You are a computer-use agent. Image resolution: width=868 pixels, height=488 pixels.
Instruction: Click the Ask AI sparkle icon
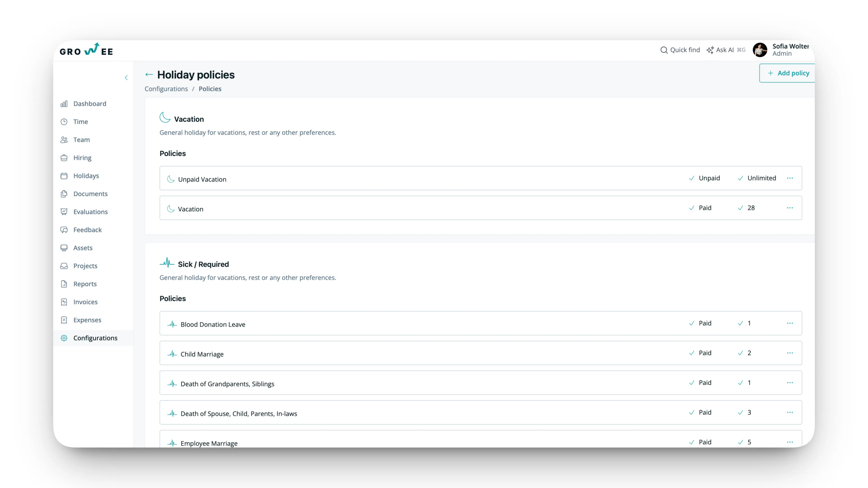coord(710,49)
